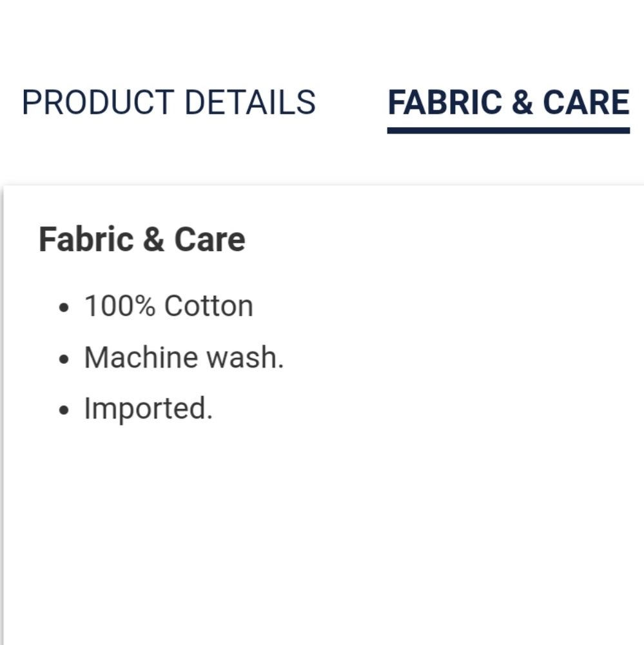644x645 pixels.
Task: Click the bullet marker beside Imported
Action: point(63,410)
